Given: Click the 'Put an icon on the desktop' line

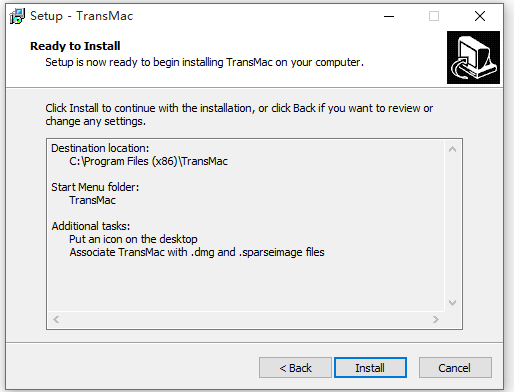Looking at the screenshot, I should pos(133,239).
